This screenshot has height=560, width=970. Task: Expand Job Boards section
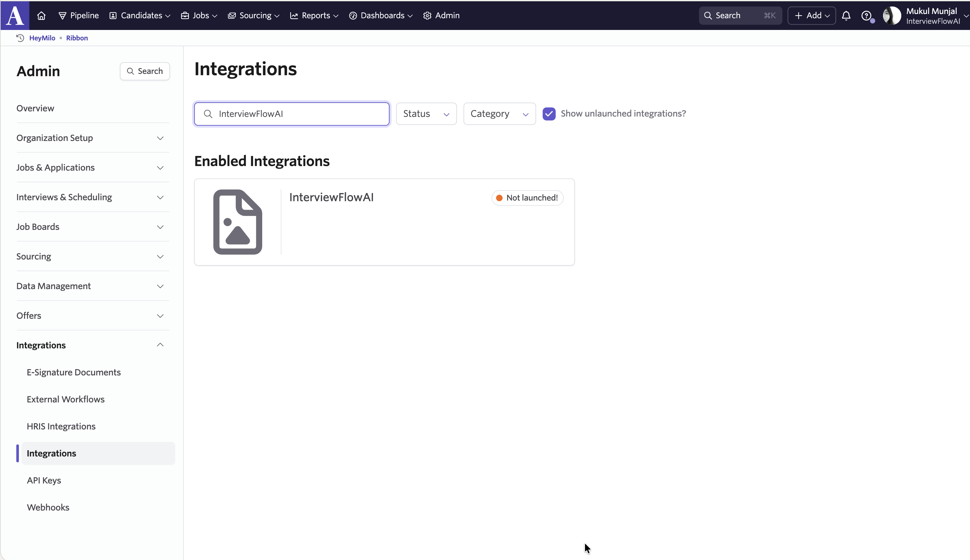pyautogui.click(x=93, y=227)
